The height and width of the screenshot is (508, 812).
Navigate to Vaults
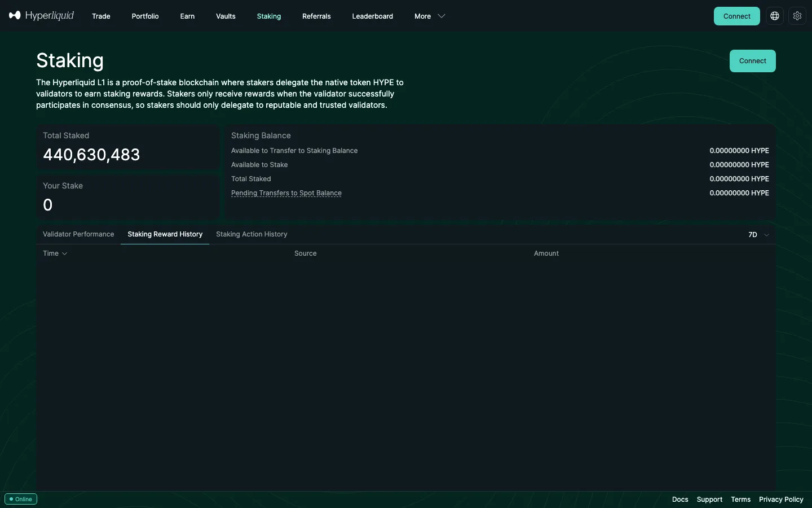226,16
